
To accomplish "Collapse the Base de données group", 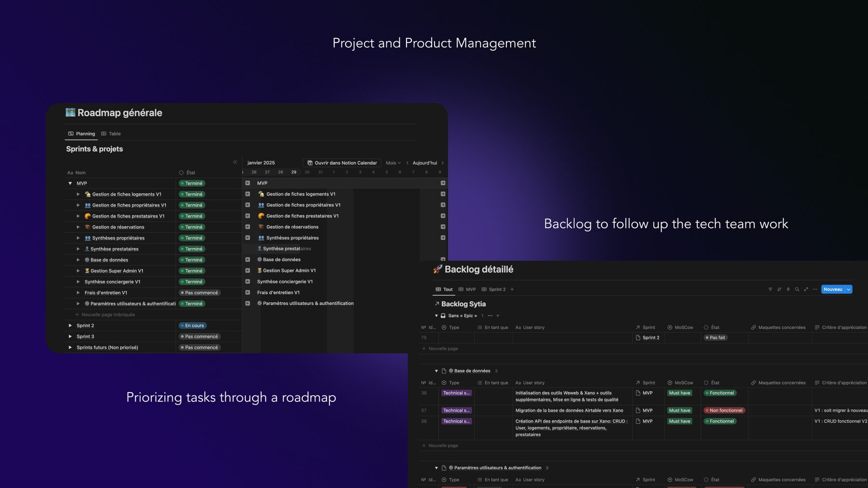I will point(436,371).
